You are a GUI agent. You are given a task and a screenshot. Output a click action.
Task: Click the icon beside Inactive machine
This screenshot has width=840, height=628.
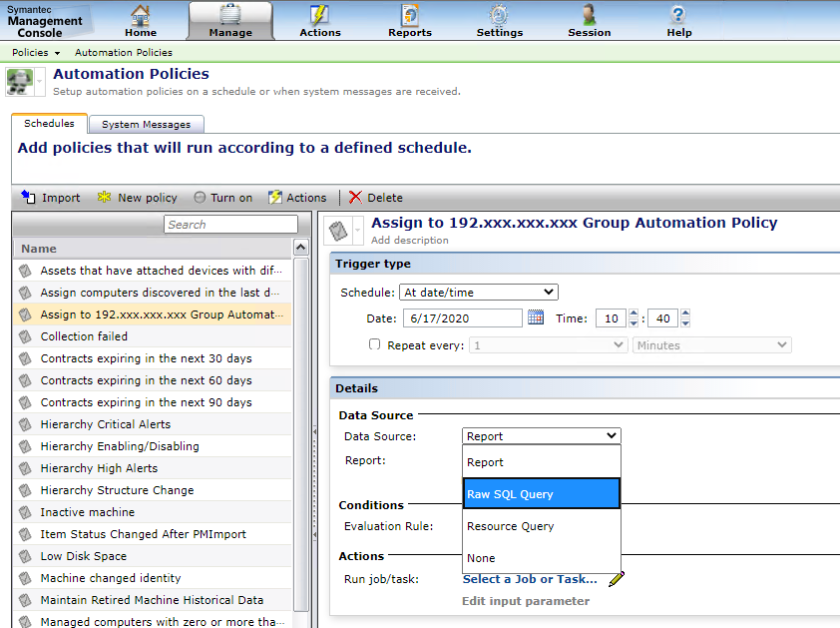25,512
